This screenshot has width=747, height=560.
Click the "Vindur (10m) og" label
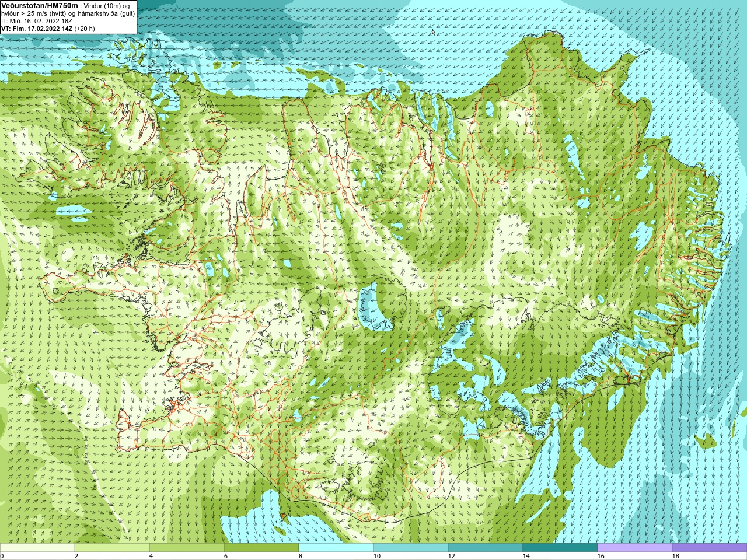[107, 6]
